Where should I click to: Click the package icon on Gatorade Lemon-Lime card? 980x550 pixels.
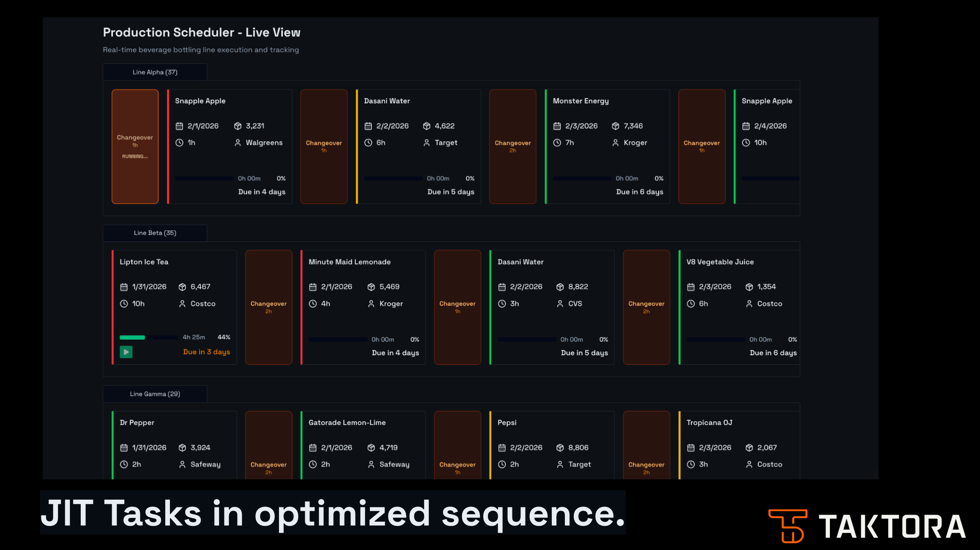pos(371,447)
